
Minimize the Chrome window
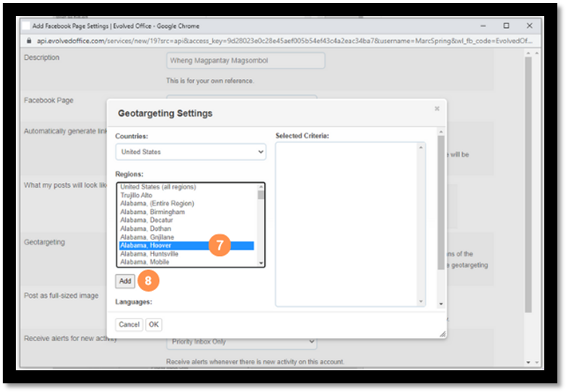click(x=483, y=26)
